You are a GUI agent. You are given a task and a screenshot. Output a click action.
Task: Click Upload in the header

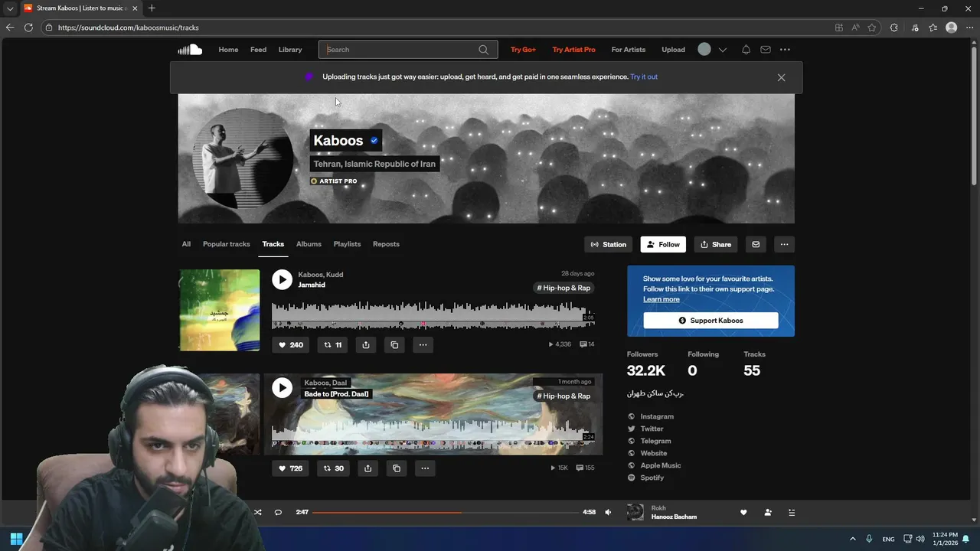674,50
